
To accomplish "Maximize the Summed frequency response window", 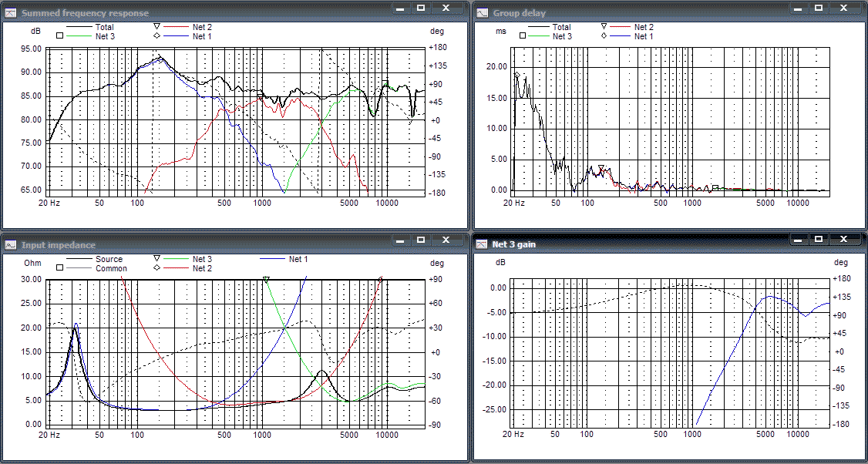I will tap(421, 8).
